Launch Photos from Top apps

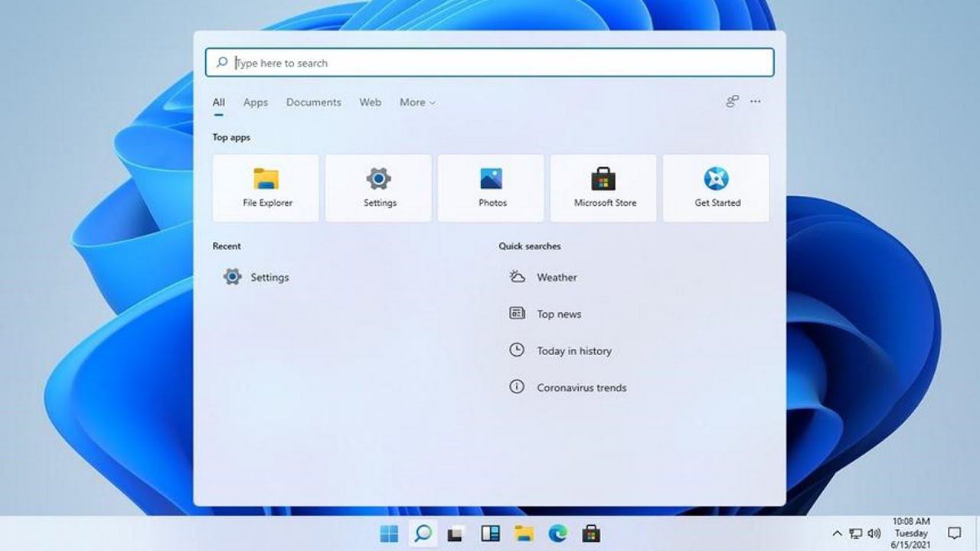tap(491, 188)
